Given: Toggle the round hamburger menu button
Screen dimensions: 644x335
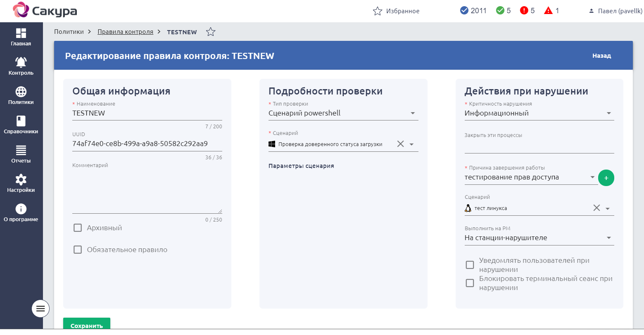Looking at the screenshot, I should tap(40, 308).
